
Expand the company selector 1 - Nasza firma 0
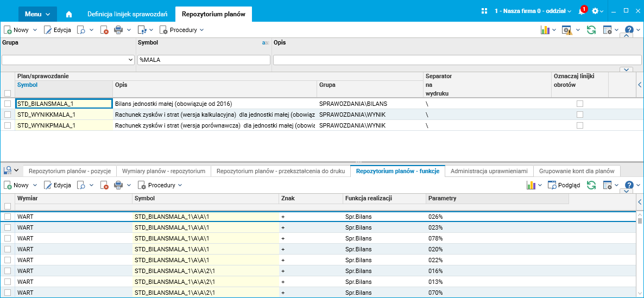pyautogui.click(x=533, y=11)
